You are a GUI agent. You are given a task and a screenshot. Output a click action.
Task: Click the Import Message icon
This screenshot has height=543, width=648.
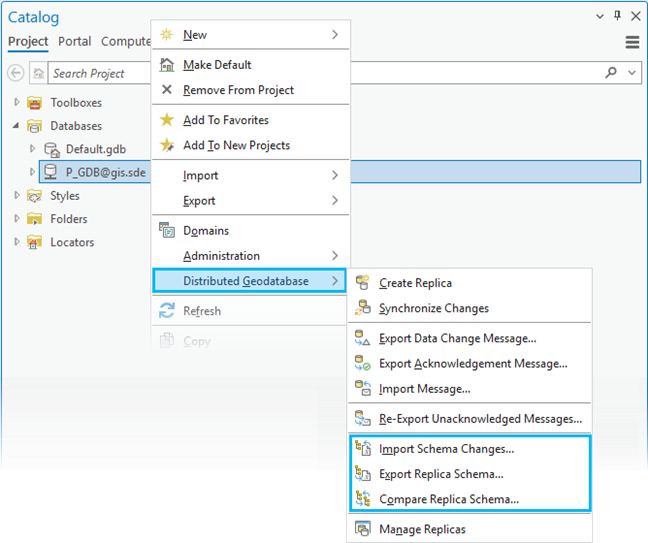[362, 389]
